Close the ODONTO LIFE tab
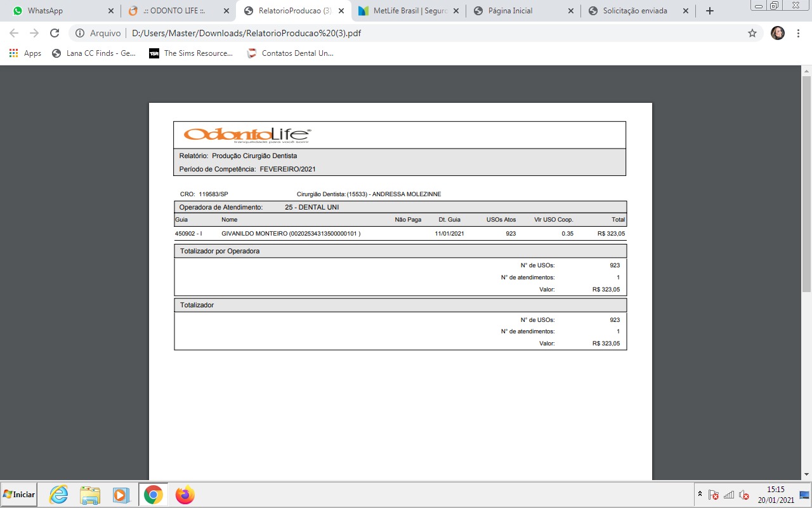Image resolution: width=812 pixels, height=508 pixels. click(x=226, y=11)
